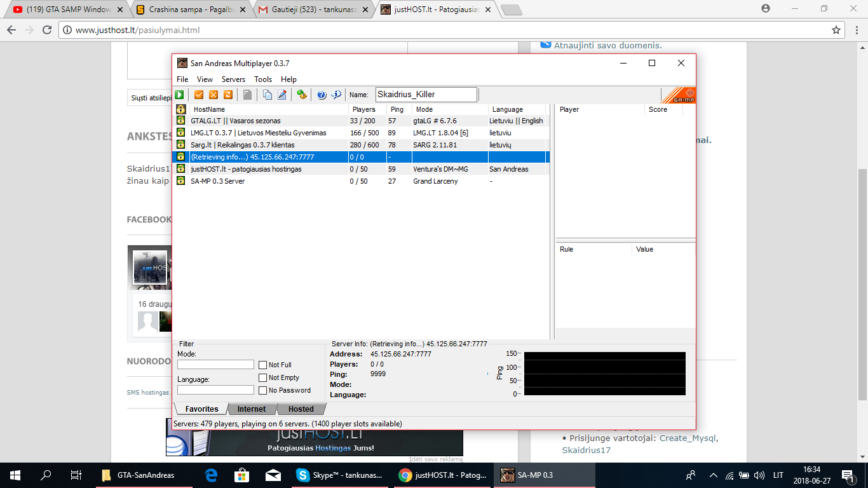Click Chrome back arrow button
The image size is (868, 488).
tap(11, 30)
